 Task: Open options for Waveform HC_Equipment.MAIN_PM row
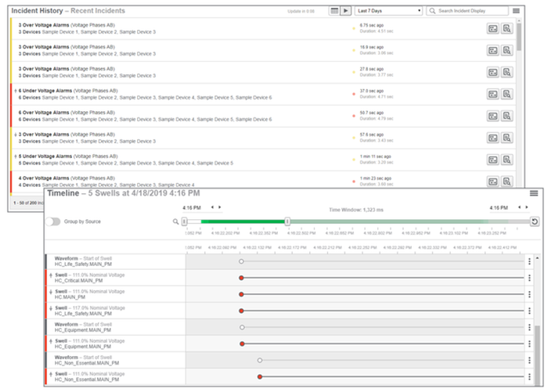(x=529, y=327)
